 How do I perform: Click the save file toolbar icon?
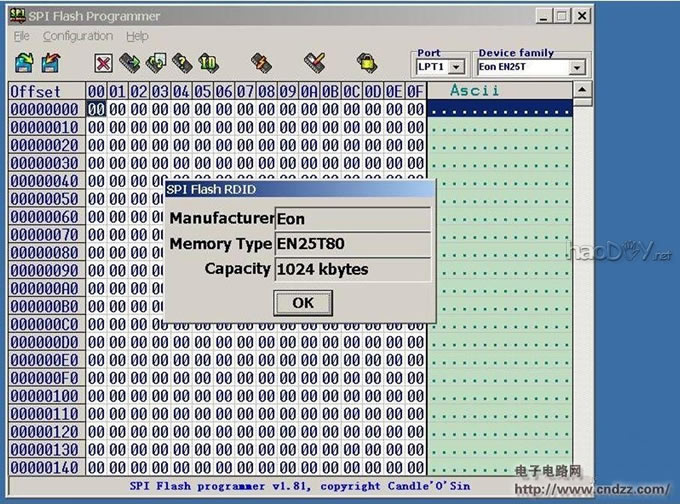(50, 63)
